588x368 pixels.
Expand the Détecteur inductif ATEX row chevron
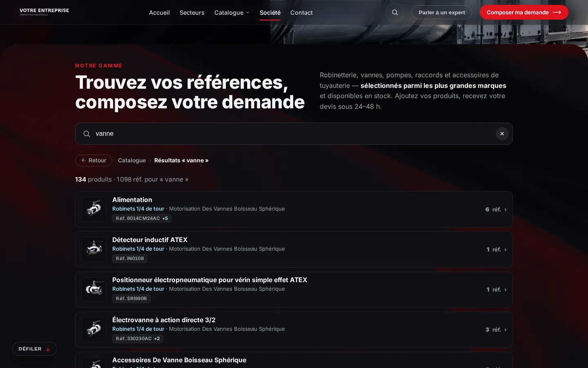[x=505, y=249]
